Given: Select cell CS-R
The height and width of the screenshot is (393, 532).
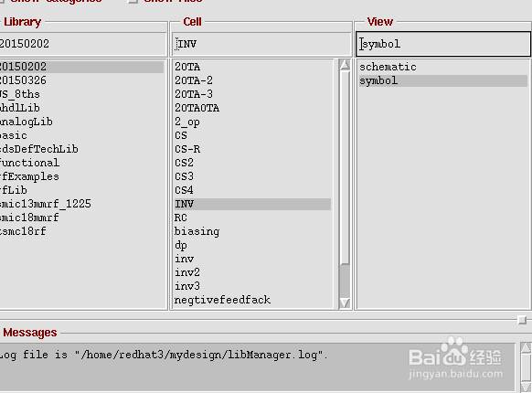Looking at the screenshot, I should 187,149.
